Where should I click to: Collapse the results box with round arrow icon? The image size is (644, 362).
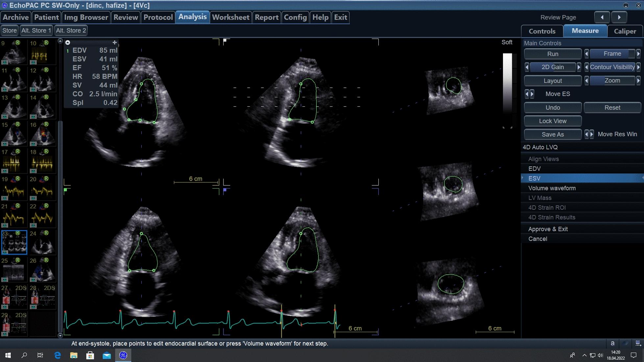68,42
